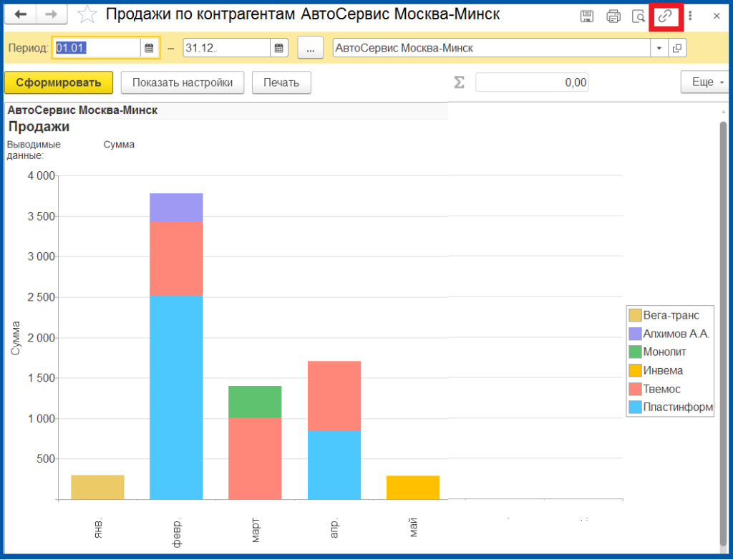733x560 pixels.
Task: Open the selected organization with the open-form icon
Action: point(676,48)
